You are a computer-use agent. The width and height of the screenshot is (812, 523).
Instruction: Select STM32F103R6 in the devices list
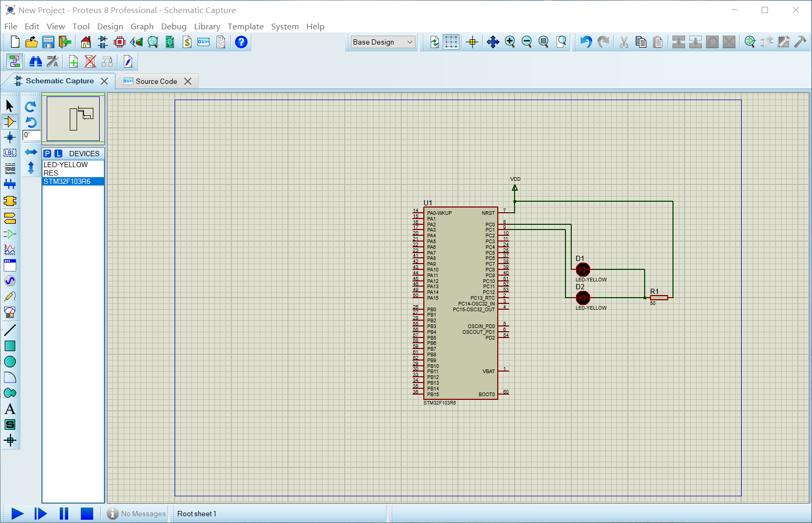coord(73,181)
